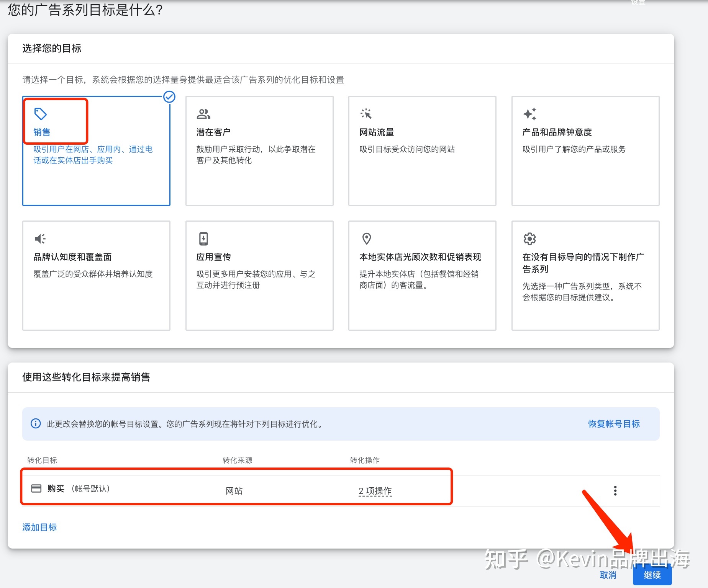Click the 添加目标 link
Image resolution: width=708 pixels, height=588 pixels.
tap(39, 527)
